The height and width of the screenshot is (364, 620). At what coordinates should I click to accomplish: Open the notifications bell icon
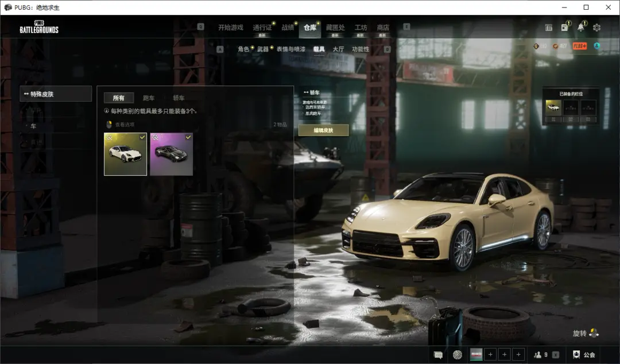pyautogui.click(x=580, y=28)
